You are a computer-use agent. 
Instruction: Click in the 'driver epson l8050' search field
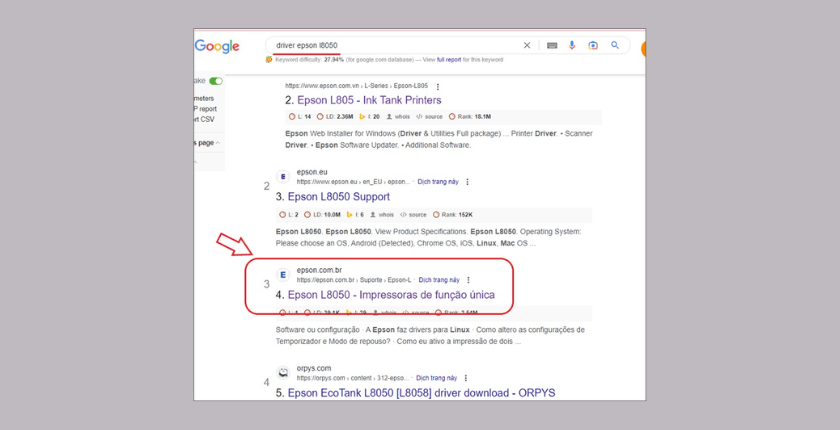pyautogui.click(x=396, y=46)
